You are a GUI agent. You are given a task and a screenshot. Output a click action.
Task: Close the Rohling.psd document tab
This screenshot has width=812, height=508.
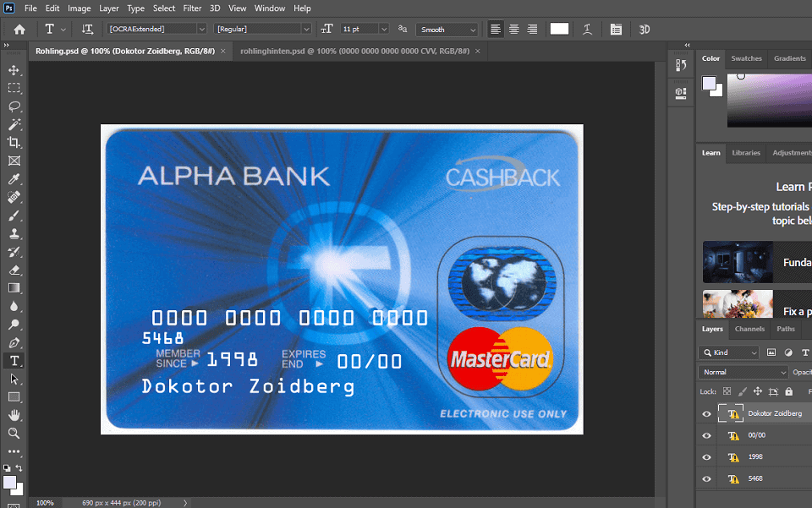tap(223, 52)
